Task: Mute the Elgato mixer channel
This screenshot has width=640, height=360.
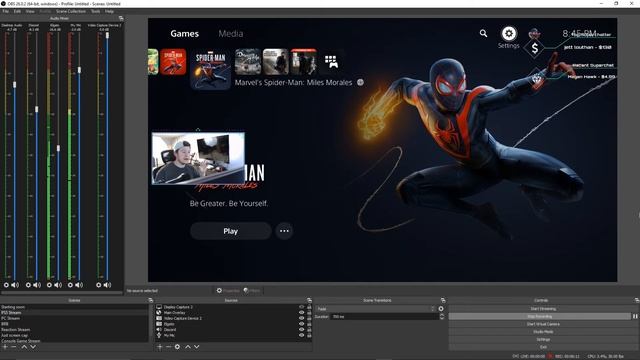Action: [x=58, y=285]
